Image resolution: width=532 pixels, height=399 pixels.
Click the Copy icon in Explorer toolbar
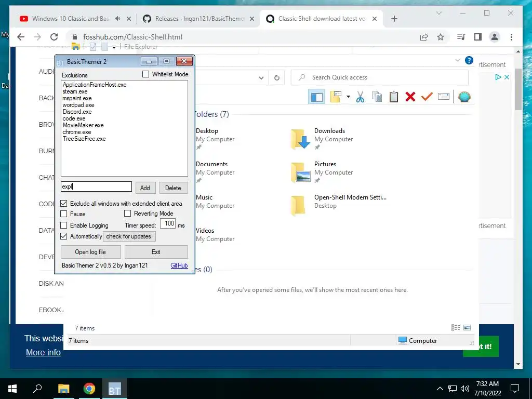[377, 97]
